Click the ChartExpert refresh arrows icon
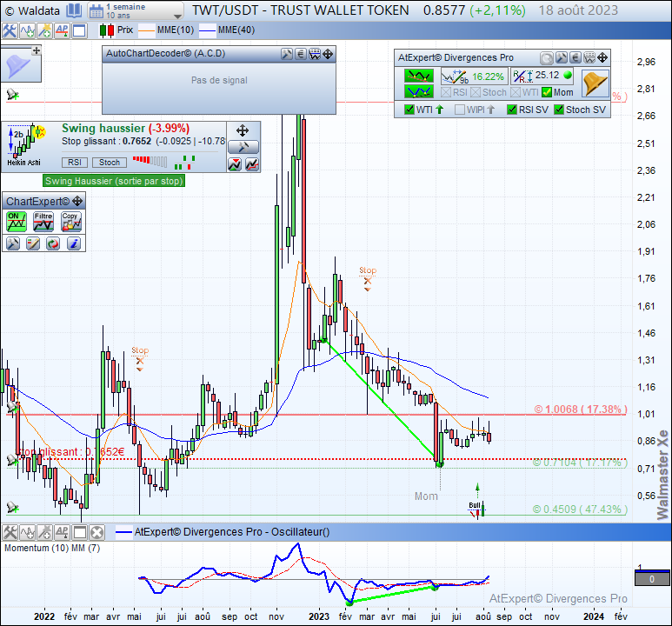 click(53, 243)
